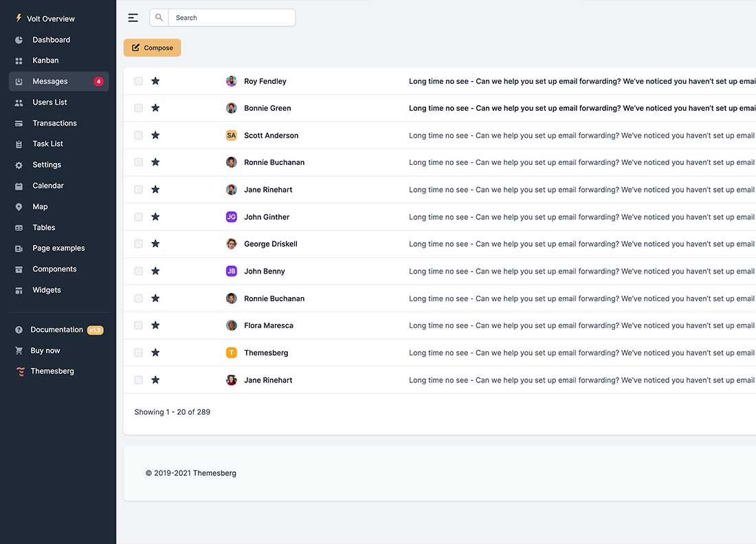Star the message from Bonnie Green
Image resolution: width=756 pixels, height=544 pixels.
tap(155, 107)
